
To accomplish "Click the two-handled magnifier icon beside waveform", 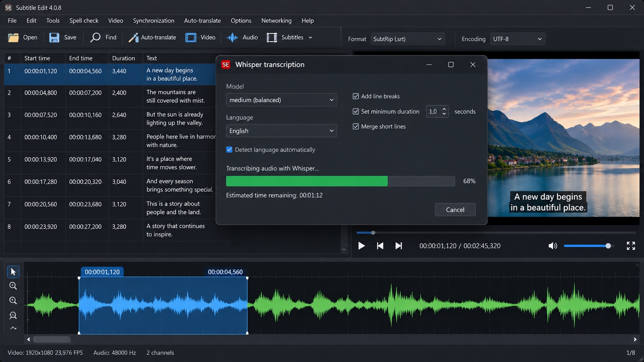I will [x=13, y=315].
